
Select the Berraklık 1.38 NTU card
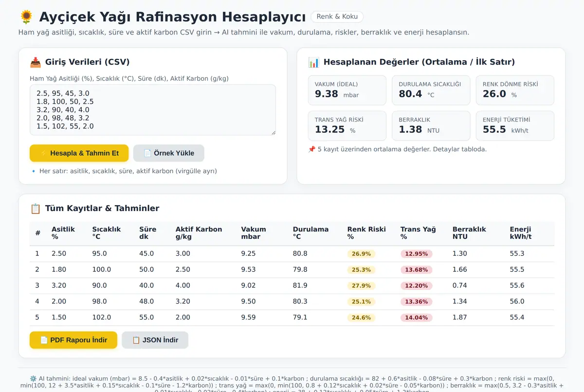pyautogui.click(x=431, y=126)
